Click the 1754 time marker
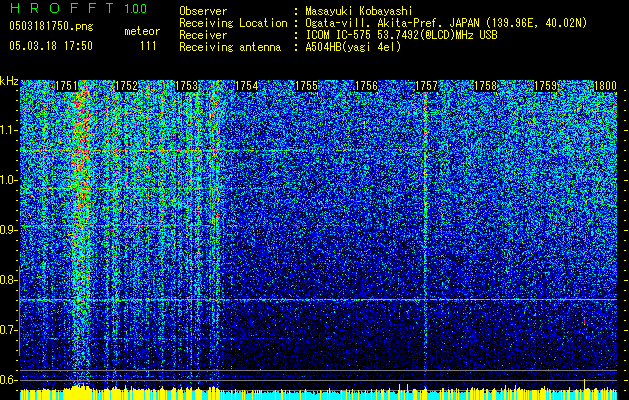Viewport: 629px width, 400px height. (246, 86)
